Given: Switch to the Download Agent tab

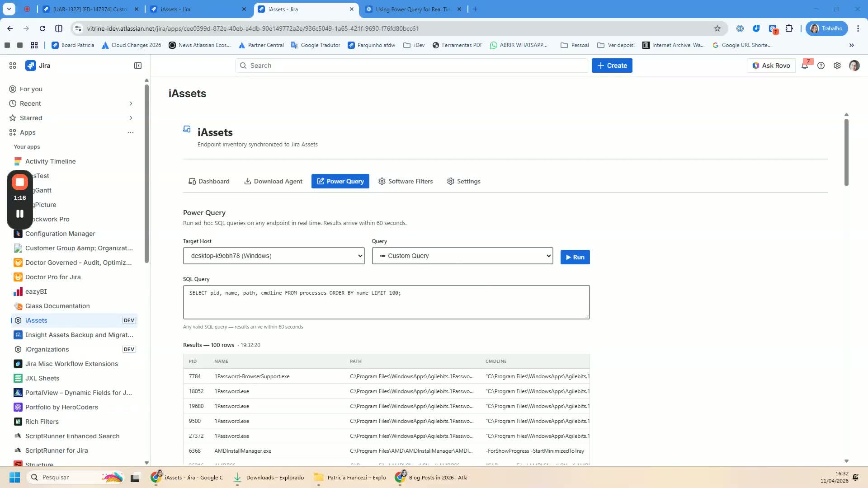Looking at the screenshot, I should coord(274,181).
